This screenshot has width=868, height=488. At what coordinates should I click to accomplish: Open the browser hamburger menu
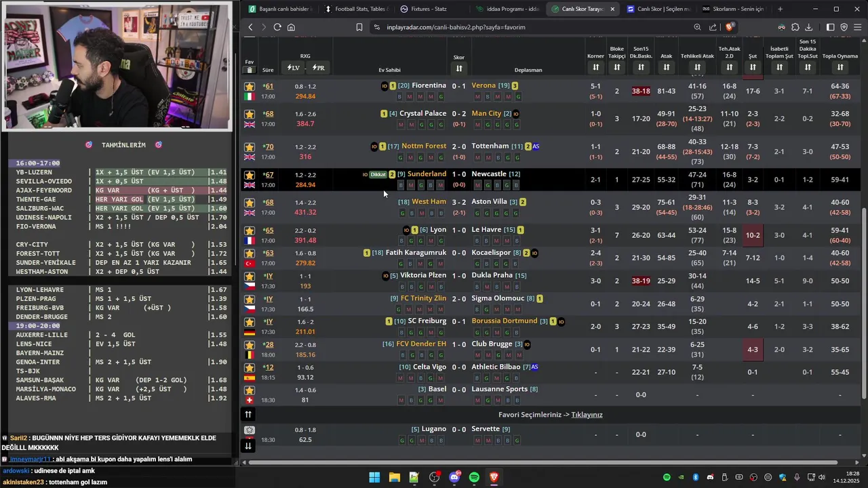(x=857, y=27)
